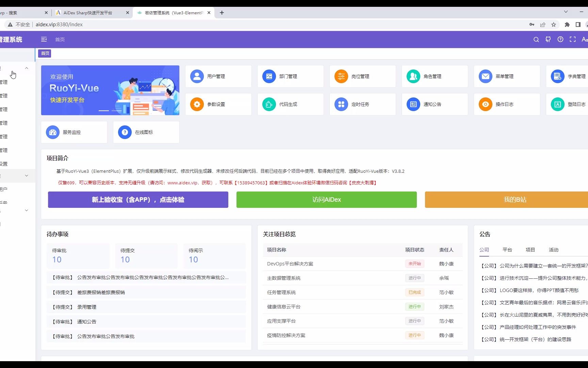Open the help document icon
This screenshot has width=588, height=368.
pyautogui.click(x=560, y=40)
